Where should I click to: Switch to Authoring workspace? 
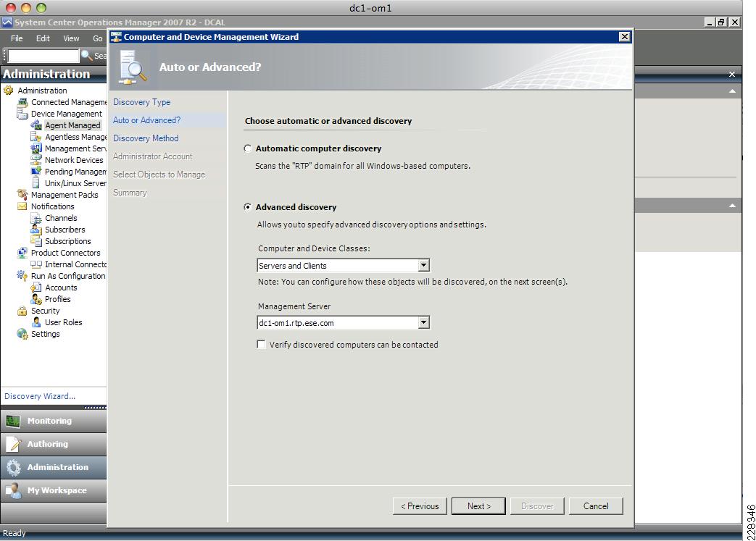pyautogui.click(x=54, y=444)
